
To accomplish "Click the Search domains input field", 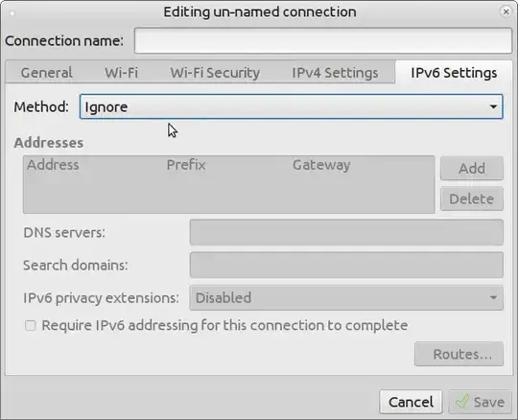I will pos(346,266).
